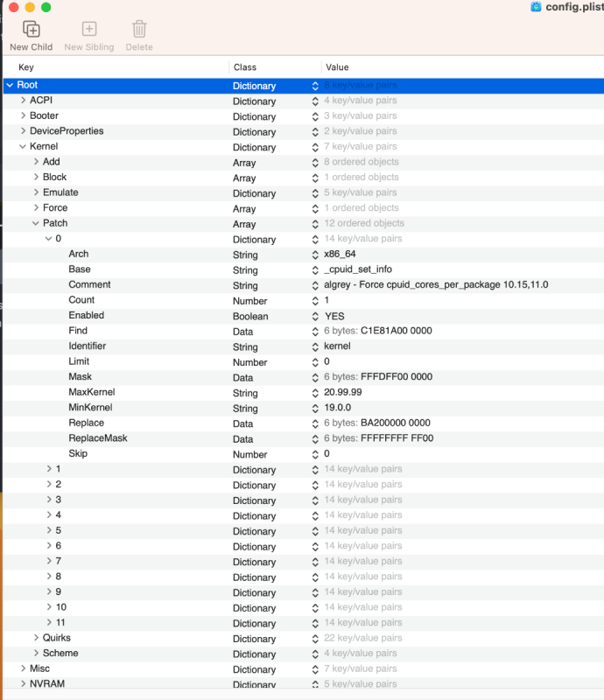
Task: Expand the Scheme dictionary
Action: click(36, 653)
